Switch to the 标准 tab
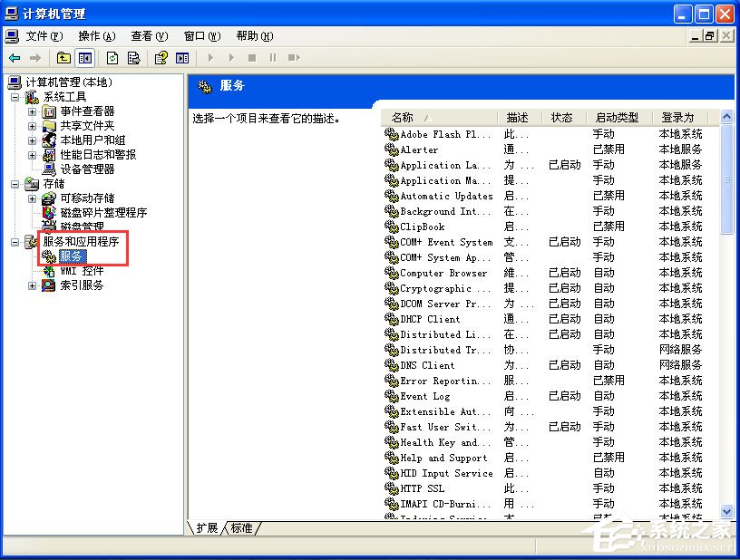The height and width of the screenshot is (560, 740). coord(241,528)
